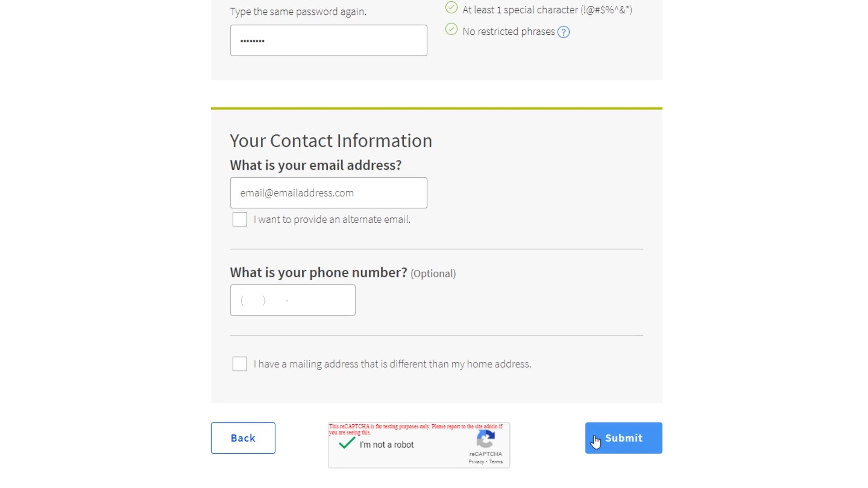Click the mailing address label text
The height and width of the screenshot is (488, 868).
click(x=392, y=364)
